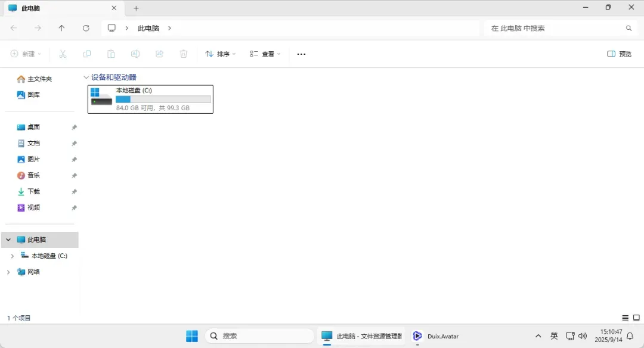Open a new tab with plus button

(x=136, y=8)
